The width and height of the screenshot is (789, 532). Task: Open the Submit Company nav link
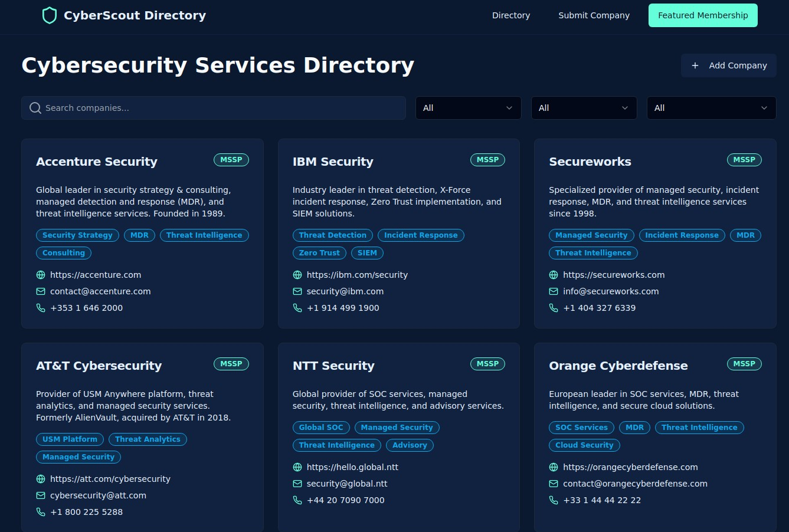coord(594,15)
